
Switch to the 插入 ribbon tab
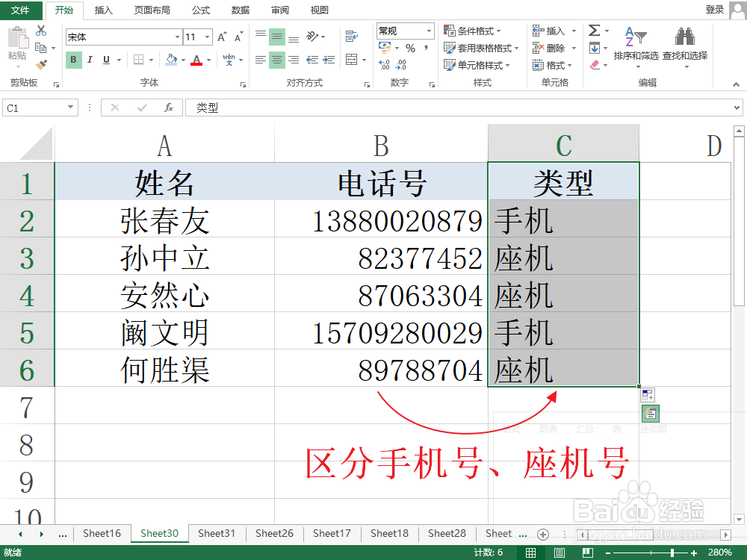pos(103,10)
